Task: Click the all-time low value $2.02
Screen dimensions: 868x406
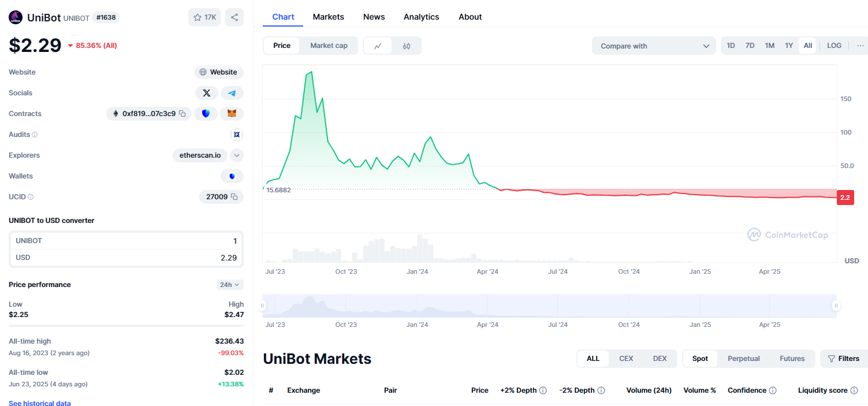Action: [234, 373]
